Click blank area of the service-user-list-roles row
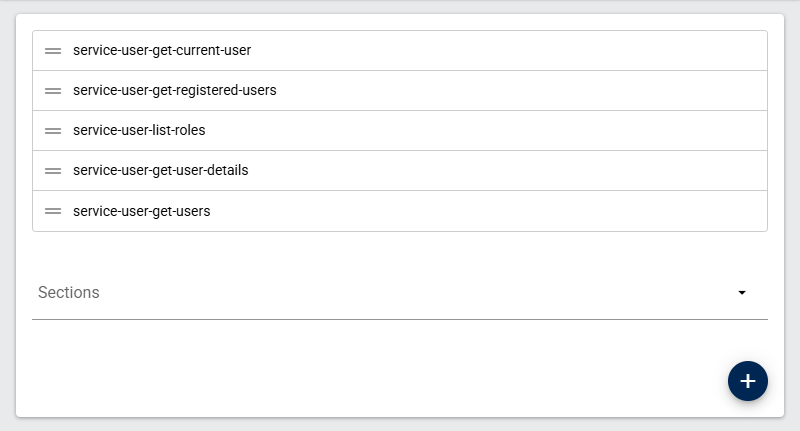Image resolution: width=800 pixels, height=431 pixels. tap(500, 131)
